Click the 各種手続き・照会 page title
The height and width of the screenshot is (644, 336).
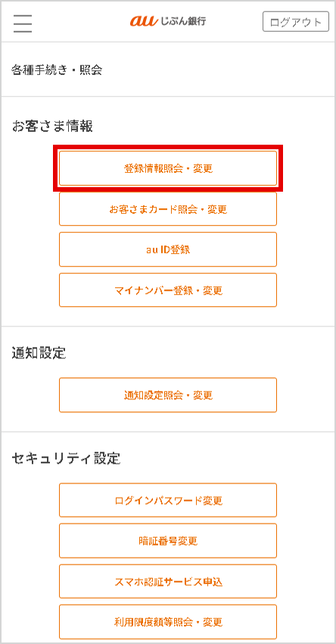pyautogui.click(x=57, y=70)
